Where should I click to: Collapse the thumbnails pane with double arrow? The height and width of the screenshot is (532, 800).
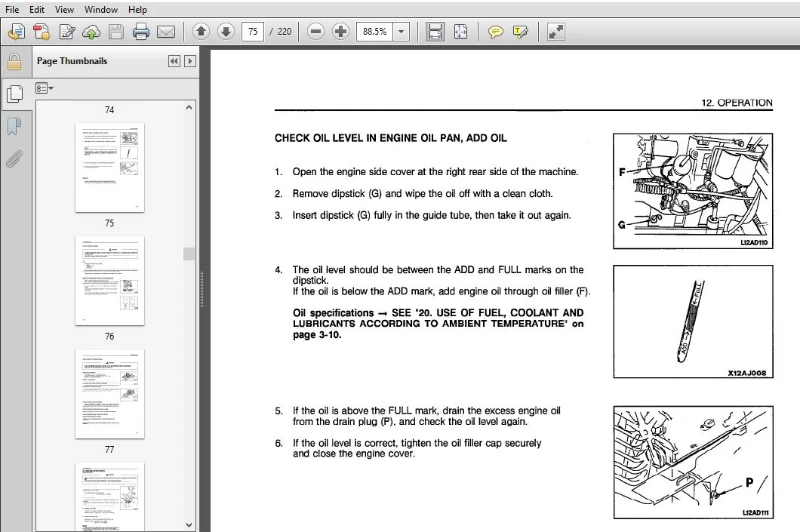coord(174,61)
